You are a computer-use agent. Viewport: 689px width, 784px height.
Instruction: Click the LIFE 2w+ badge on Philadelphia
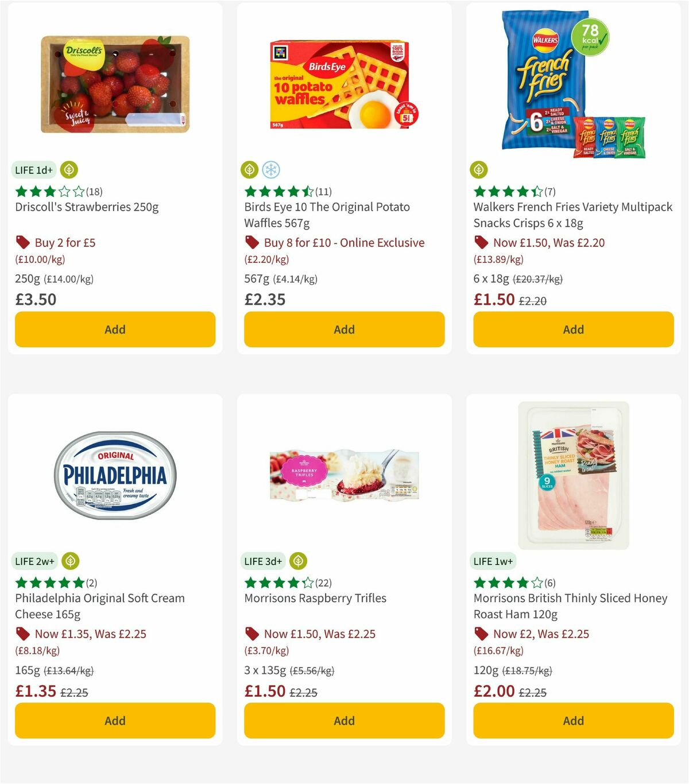[x=36, y=561]
